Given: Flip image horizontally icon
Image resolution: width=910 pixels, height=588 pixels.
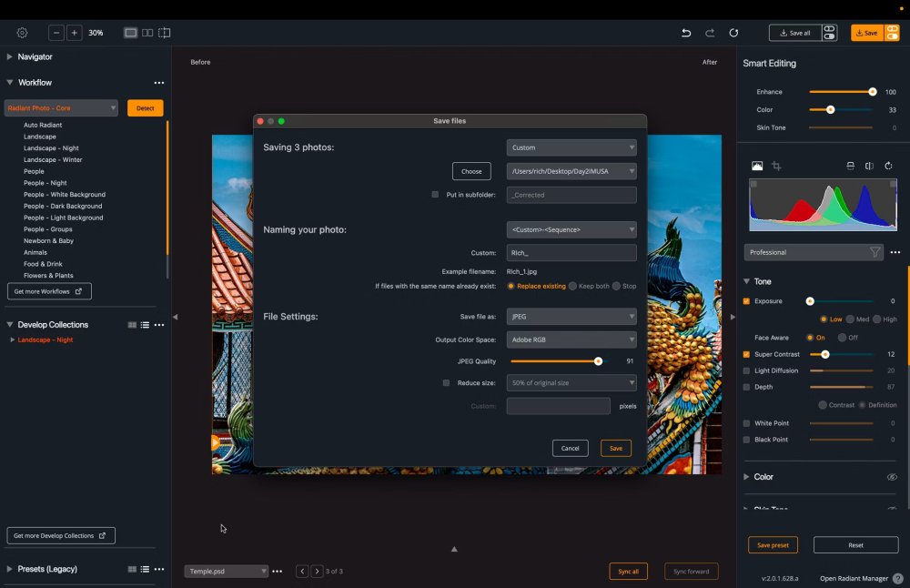Looking at the screenshot, I should tap(869, 166).
